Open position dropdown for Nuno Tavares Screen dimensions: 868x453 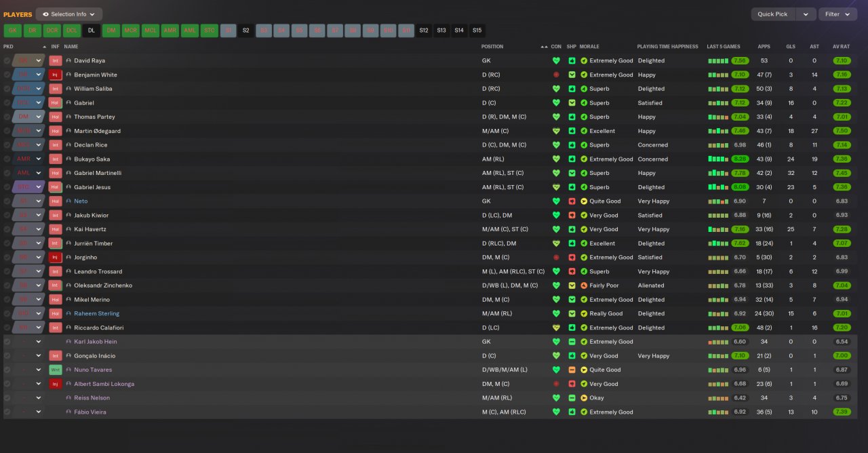39,370
